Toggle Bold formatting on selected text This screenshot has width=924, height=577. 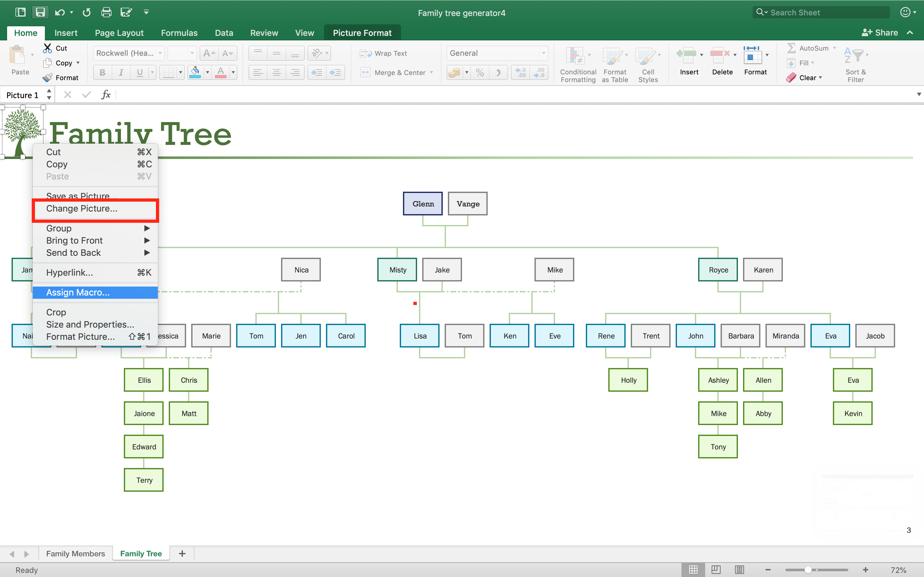tap(102, 72)
